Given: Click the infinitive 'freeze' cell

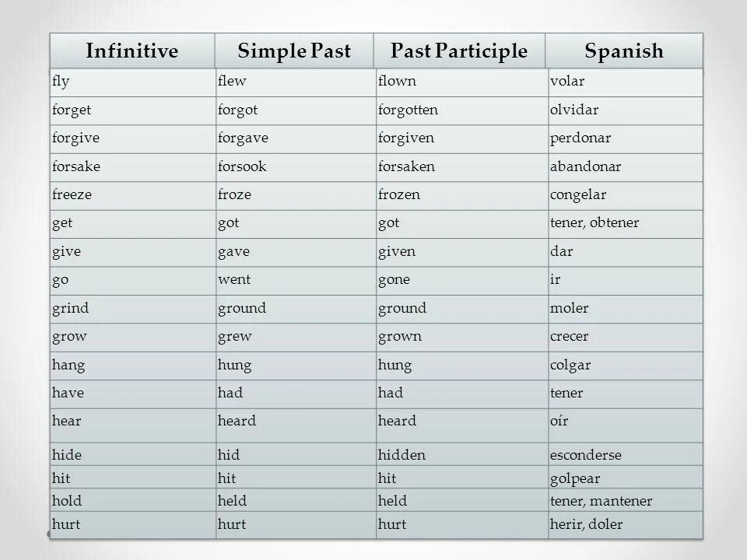Looking at the screenshot, I should 133,196.
